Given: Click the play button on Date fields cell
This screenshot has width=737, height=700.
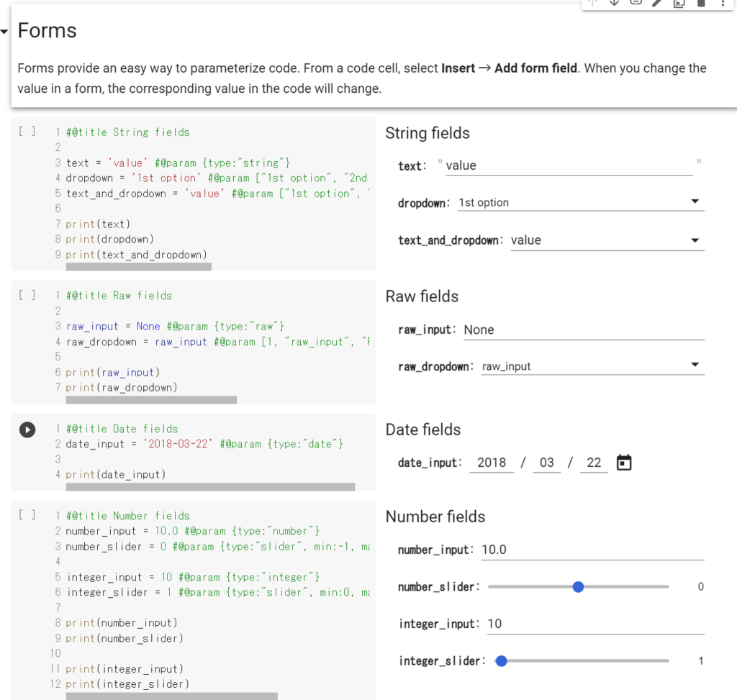Looking at the screenshot, I should click(27, 430).
